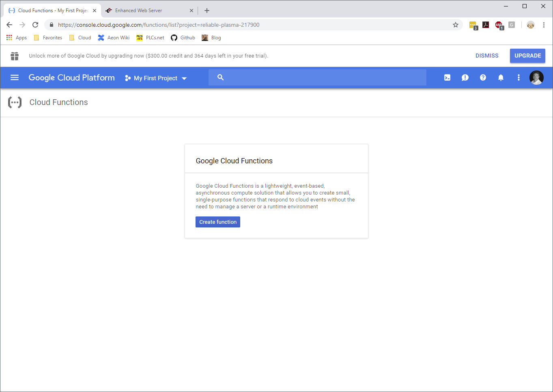Open the three-dot utilities menu in header

tap(519, 77)
